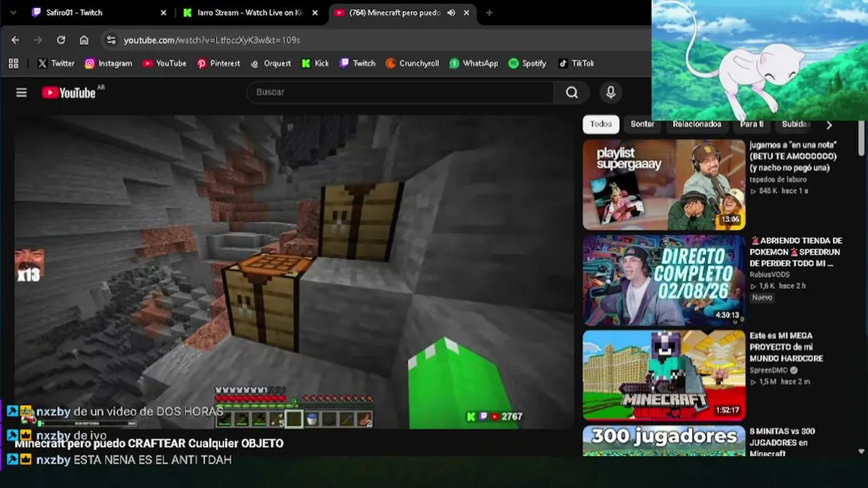Screen dimensions: 868x488
Task: Expand the tab search dropdown
Action: click(13, 13)
